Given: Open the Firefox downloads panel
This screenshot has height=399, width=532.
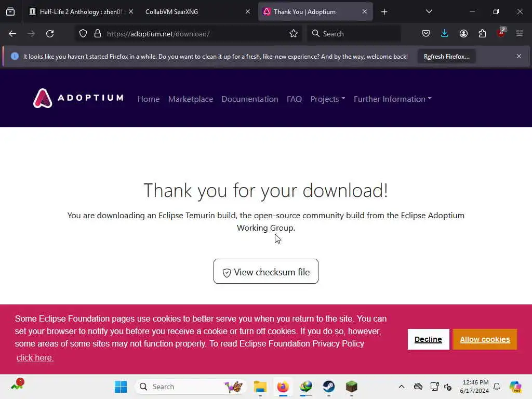Looking at the screenshot, I should pyautogui.click(x=445, y=34).
